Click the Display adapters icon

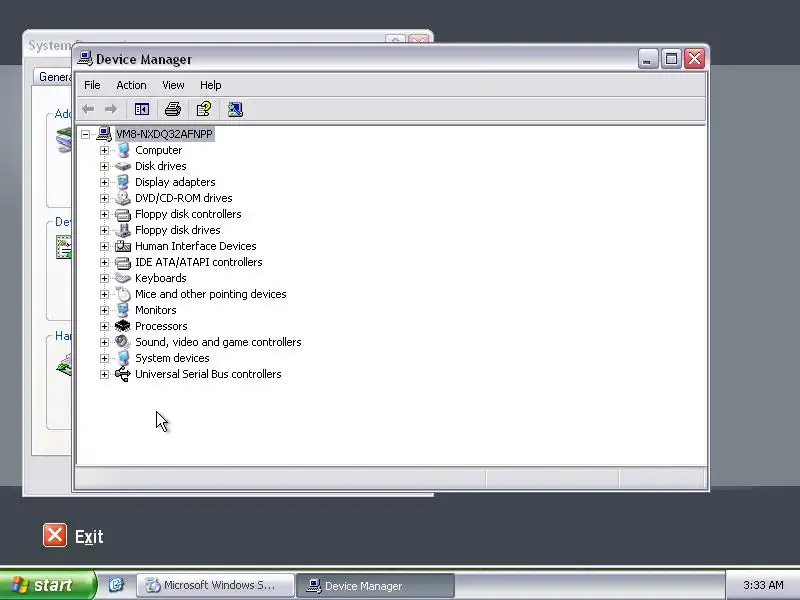click(x=123, y=182)
